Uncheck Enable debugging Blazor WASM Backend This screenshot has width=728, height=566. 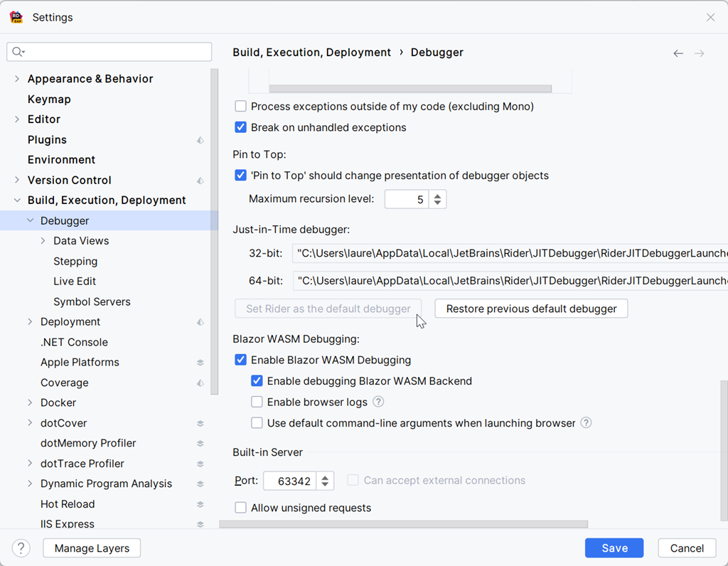pyautogui.click(x=257, y=381)
